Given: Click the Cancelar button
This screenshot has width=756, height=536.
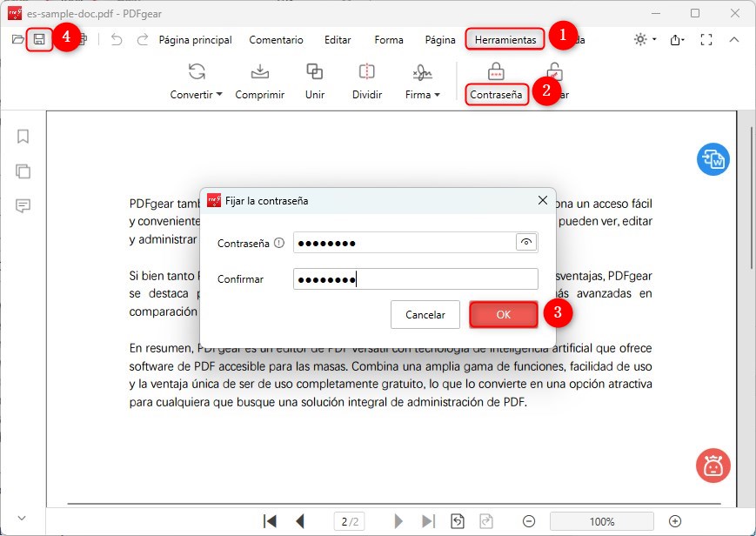Looking at the screenshot, I should click(425, 315).
